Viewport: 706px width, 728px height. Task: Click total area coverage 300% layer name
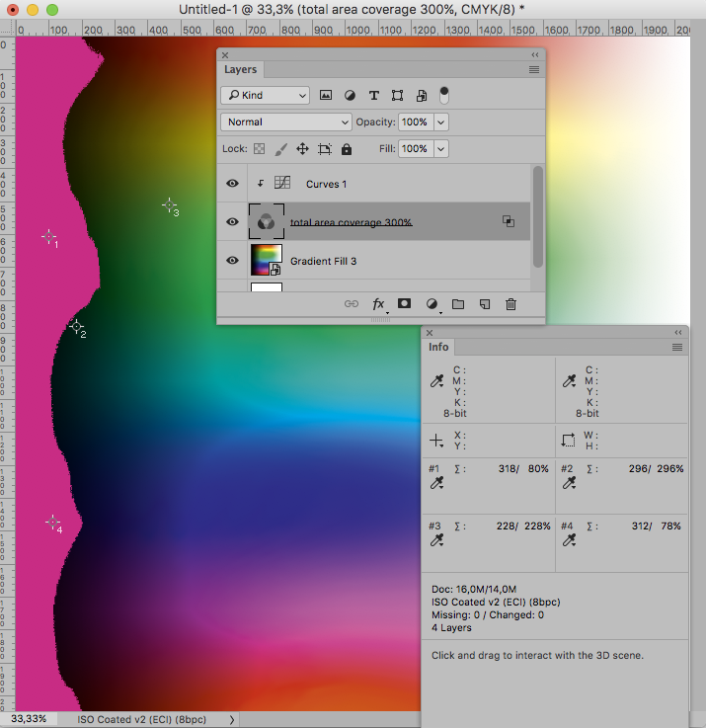(x=351, y=222)
